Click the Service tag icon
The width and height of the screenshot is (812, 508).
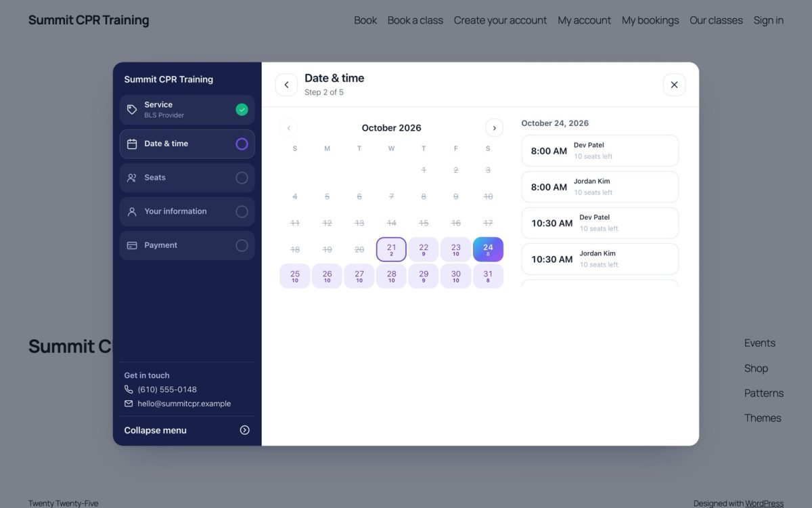[x=132, y=110]
